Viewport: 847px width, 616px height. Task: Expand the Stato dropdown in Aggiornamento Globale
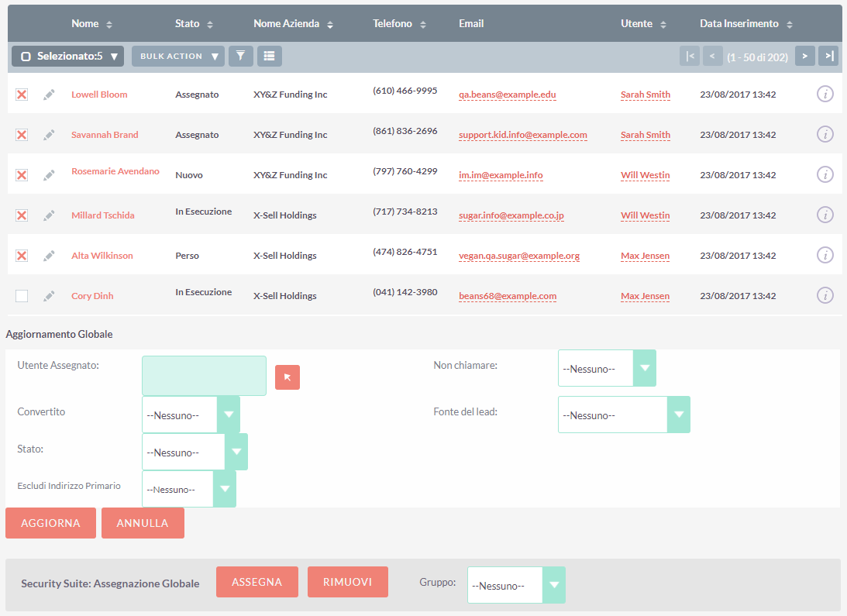[x=195, y=453]
